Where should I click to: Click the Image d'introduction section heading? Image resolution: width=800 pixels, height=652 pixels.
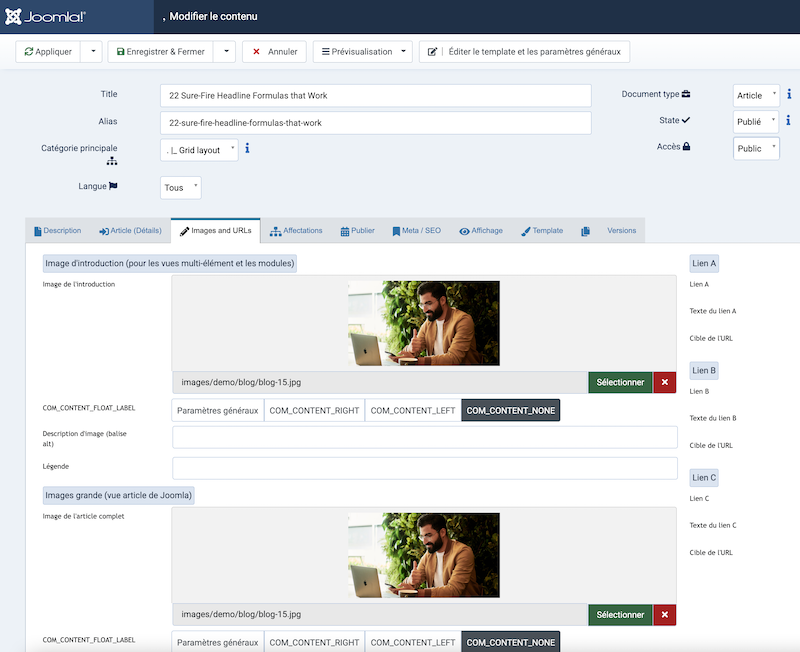pyautogui.click(x=170, y=263)
